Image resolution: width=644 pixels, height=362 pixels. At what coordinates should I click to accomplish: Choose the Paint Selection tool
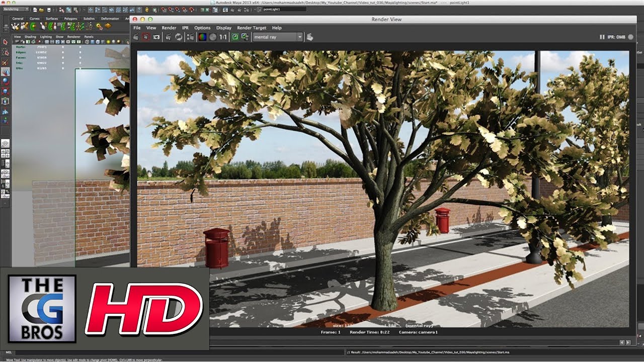[5, 62]
